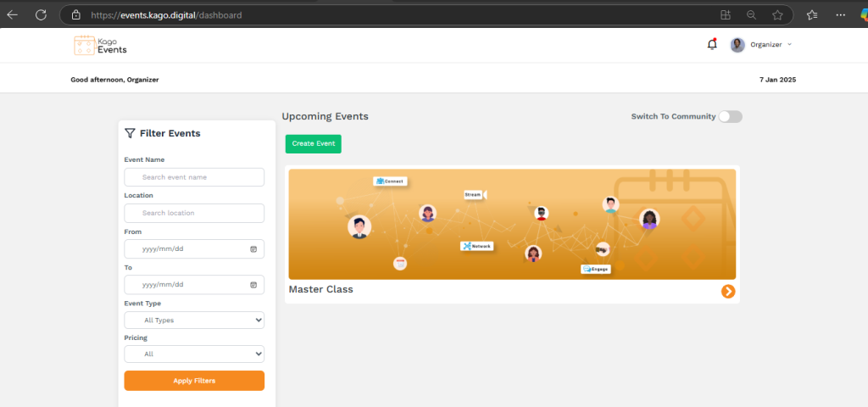The height and width of the screenshot is (407, 868).
Task: Click the orange arrow on Master Class
Action: 728,292
